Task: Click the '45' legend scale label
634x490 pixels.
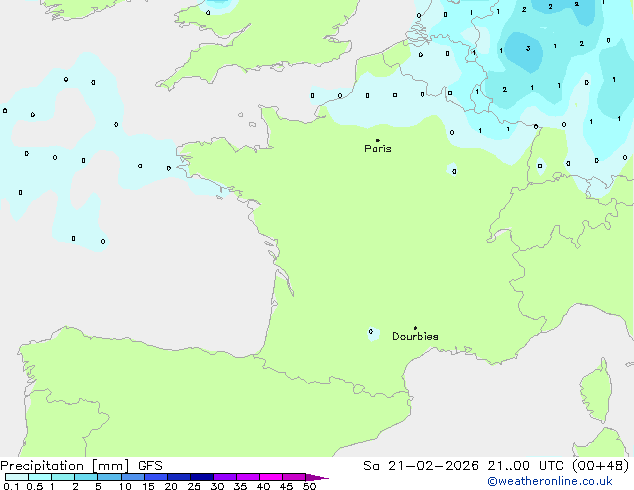Action: coord(286,486)
